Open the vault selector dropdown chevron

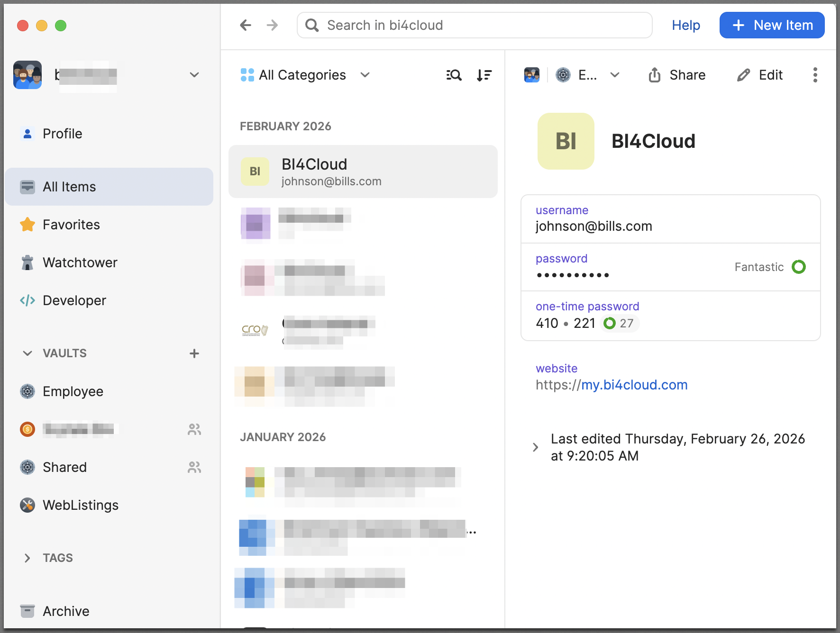coord(615,75)
